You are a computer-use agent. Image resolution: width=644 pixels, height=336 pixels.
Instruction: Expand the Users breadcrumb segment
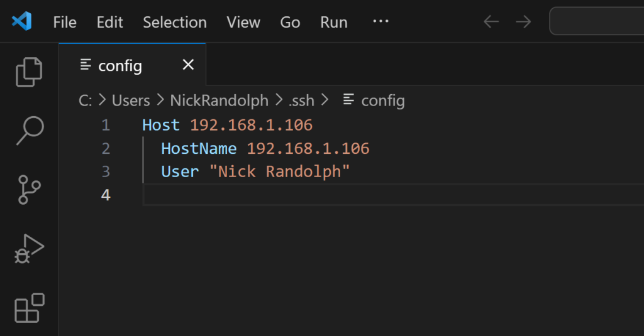131,100
